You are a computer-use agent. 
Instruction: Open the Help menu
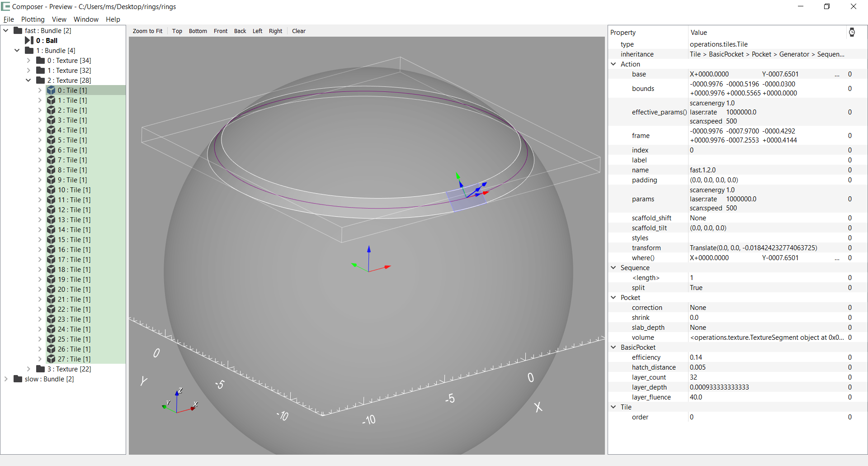tap(113, 19)
